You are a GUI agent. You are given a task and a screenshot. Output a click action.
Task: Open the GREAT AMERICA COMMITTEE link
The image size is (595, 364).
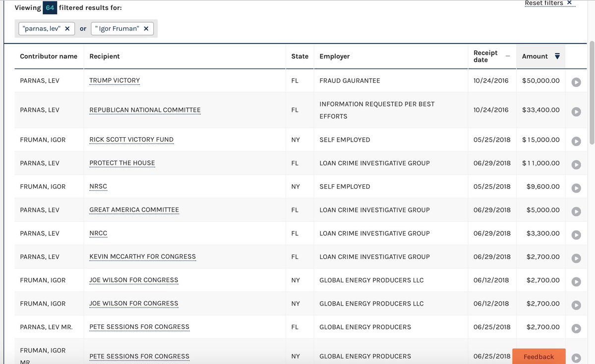134,210
